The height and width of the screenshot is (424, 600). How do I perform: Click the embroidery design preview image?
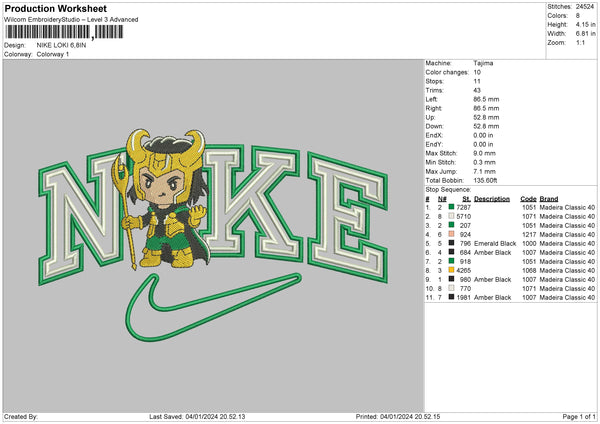213,236
